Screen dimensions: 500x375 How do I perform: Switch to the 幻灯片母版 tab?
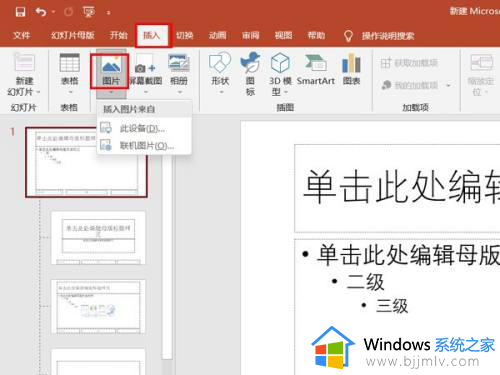coord(73,35)
